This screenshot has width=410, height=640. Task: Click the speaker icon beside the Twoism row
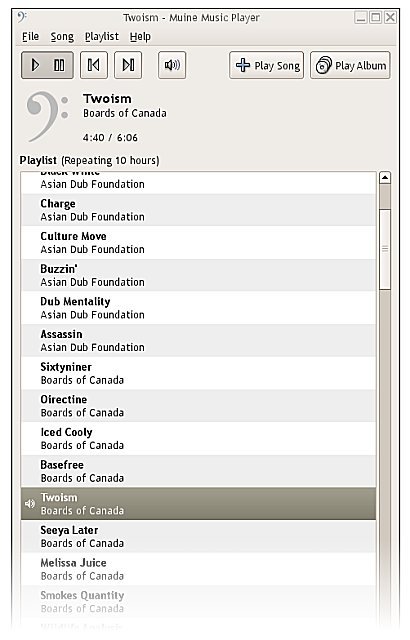point(30,504)
